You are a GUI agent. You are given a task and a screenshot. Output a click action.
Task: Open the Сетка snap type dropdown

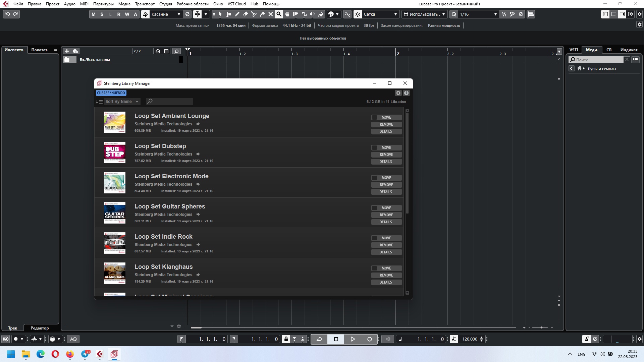[395, 14]
